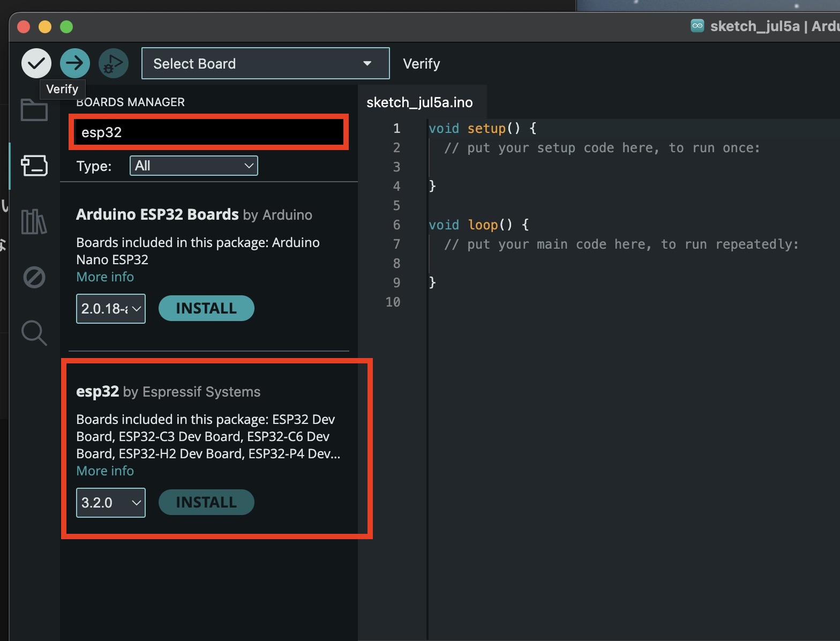Open More info link for Espressif esp32
The width and height of the screenshot is (840, 641).
pyautogui.click(x=105, y=471)
